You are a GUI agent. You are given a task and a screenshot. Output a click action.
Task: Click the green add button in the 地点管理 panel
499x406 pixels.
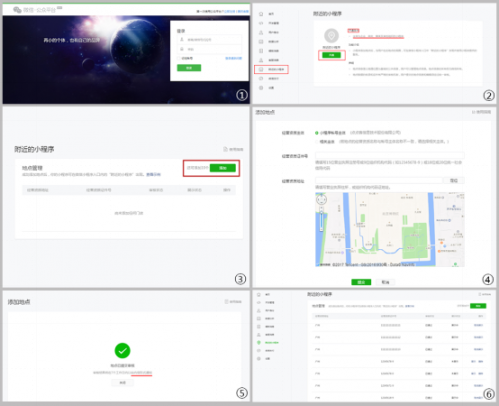223,168
